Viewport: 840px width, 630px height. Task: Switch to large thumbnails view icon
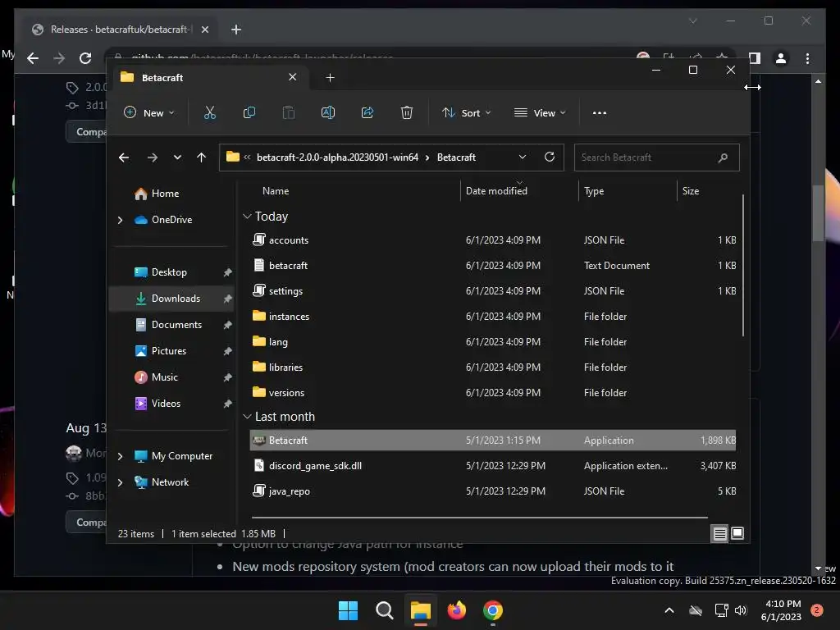pos(737,533)
